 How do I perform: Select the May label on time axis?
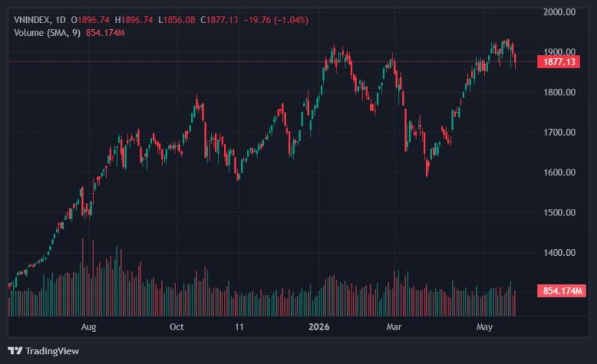click(484, 327)
